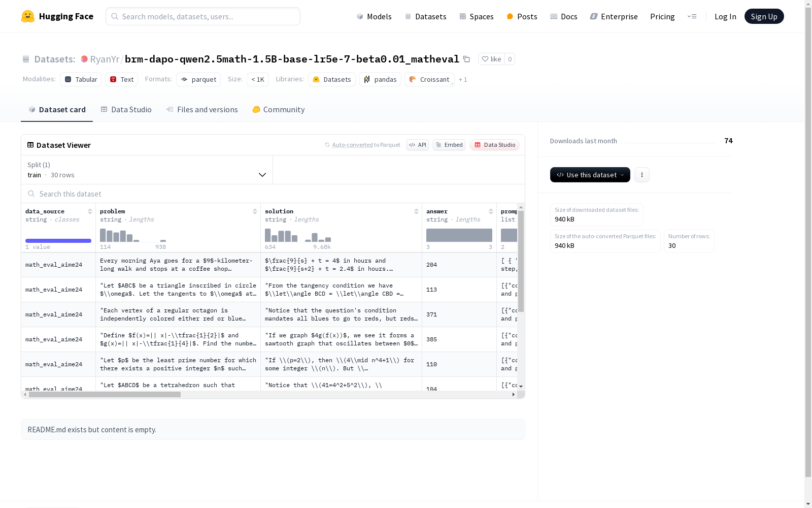This screenshot has height=508, width=812.
Task: Switch to the Data Studio tab
Action: coord(126,110)
